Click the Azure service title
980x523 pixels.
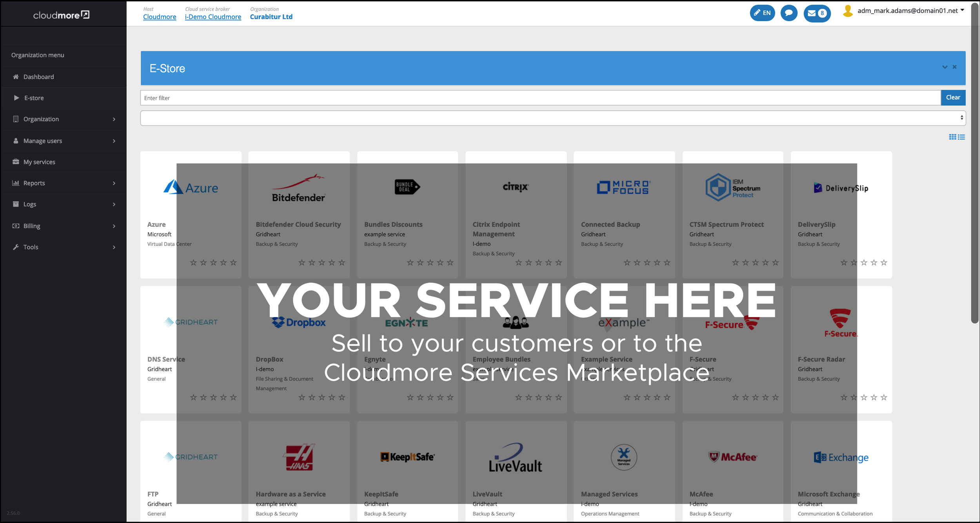(156, 224)
